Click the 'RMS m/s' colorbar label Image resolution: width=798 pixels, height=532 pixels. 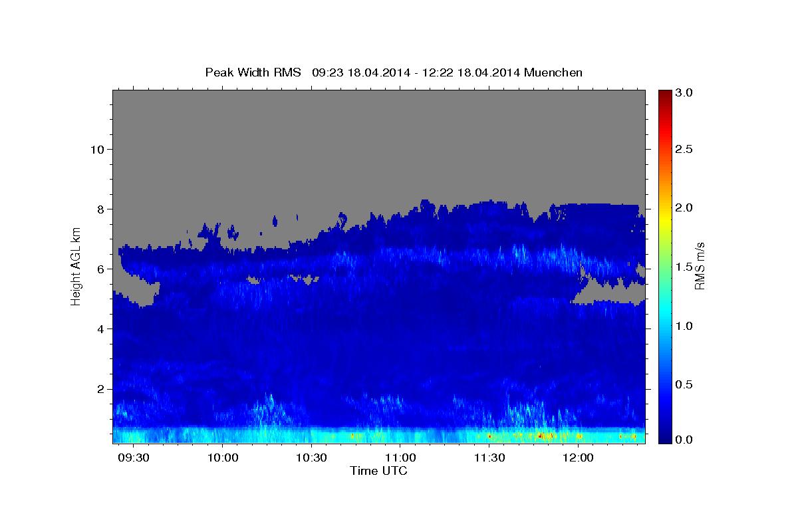pyautogui.click(x=699, y=266)
